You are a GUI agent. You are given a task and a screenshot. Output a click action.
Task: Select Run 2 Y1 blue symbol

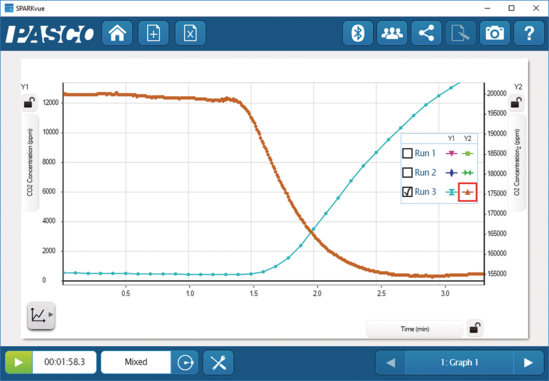coord(451,173)
